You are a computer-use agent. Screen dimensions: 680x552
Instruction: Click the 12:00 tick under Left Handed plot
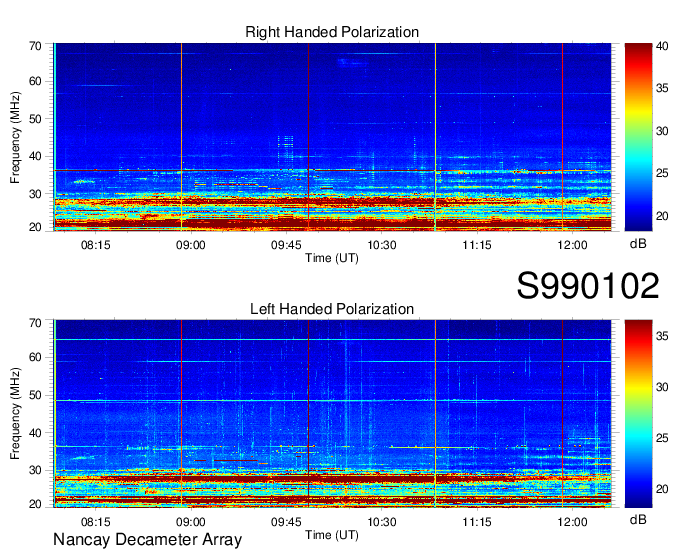[572, 522]
